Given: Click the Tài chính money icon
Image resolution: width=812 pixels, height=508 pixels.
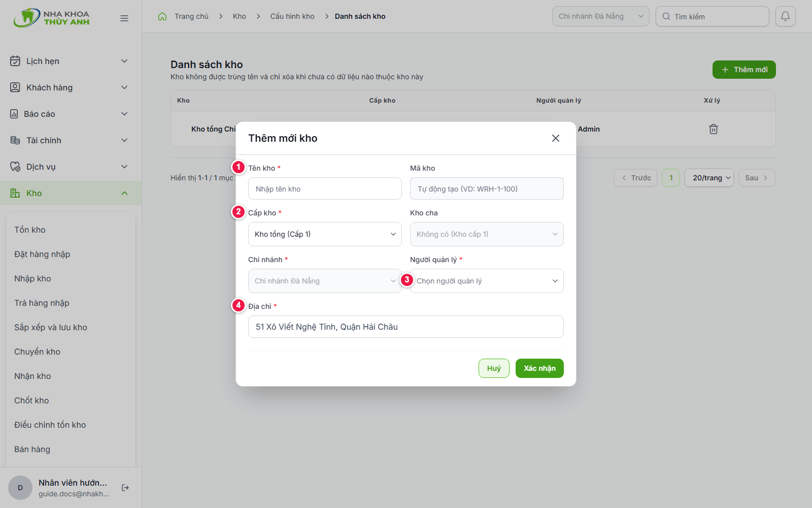Looking at the screenshot, I should tap(15, 140).
